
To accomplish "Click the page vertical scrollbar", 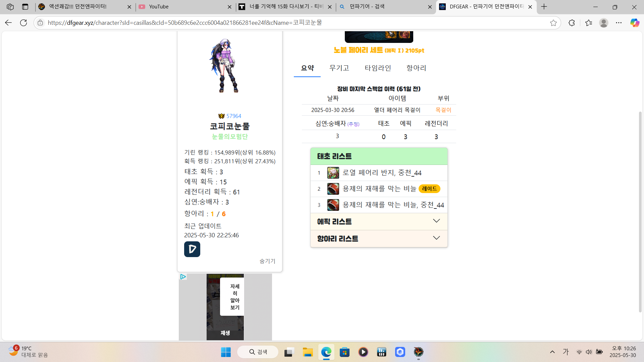I will pos(640,211).
